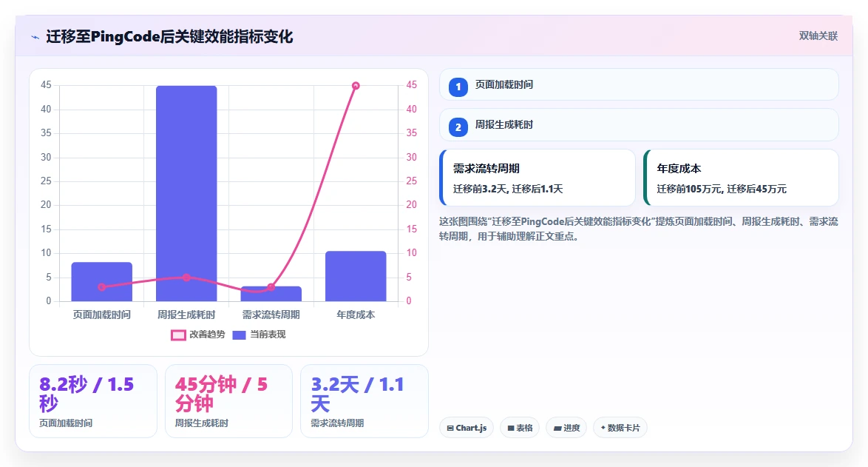Screen dimensions: 868x467
Task: Click the 年度成本 bar in chart
Action: (x=356, y=277)
